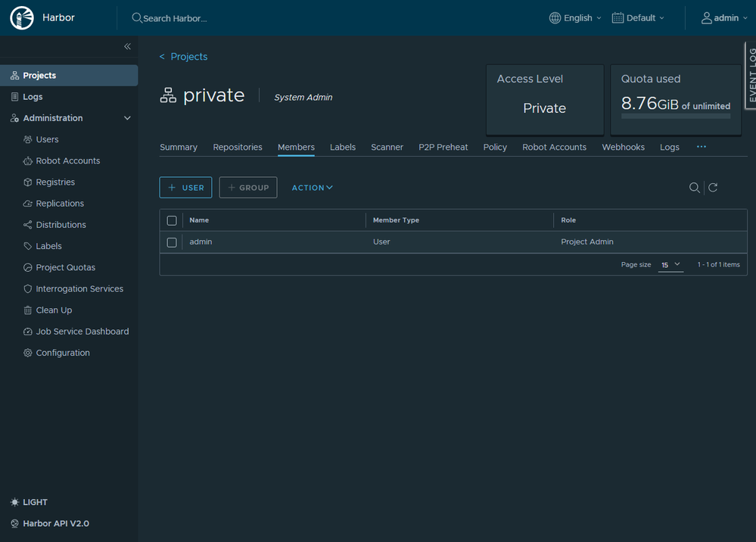Sort by the Role column header
756x542 pixels.
coord(568,220)
